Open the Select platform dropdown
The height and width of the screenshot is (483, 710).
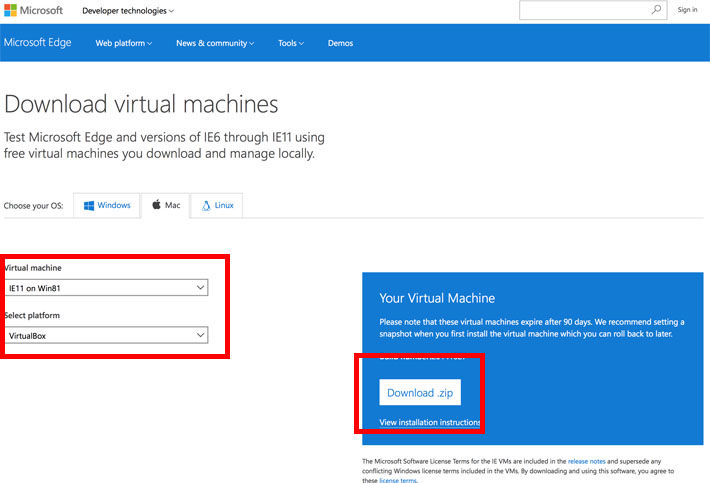pos(107,336)
